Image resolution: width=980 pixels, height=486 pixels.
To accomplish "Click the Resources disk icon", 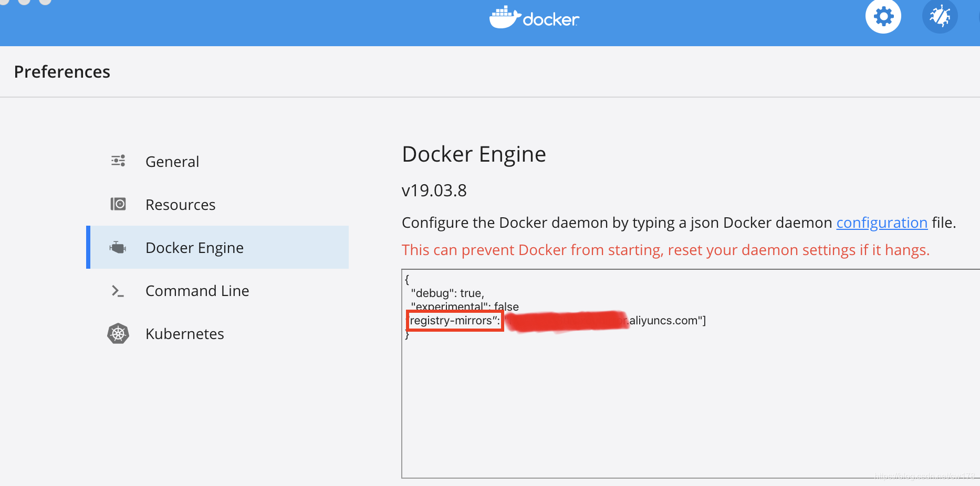I will pyautogui.click(x=118, y=204).
